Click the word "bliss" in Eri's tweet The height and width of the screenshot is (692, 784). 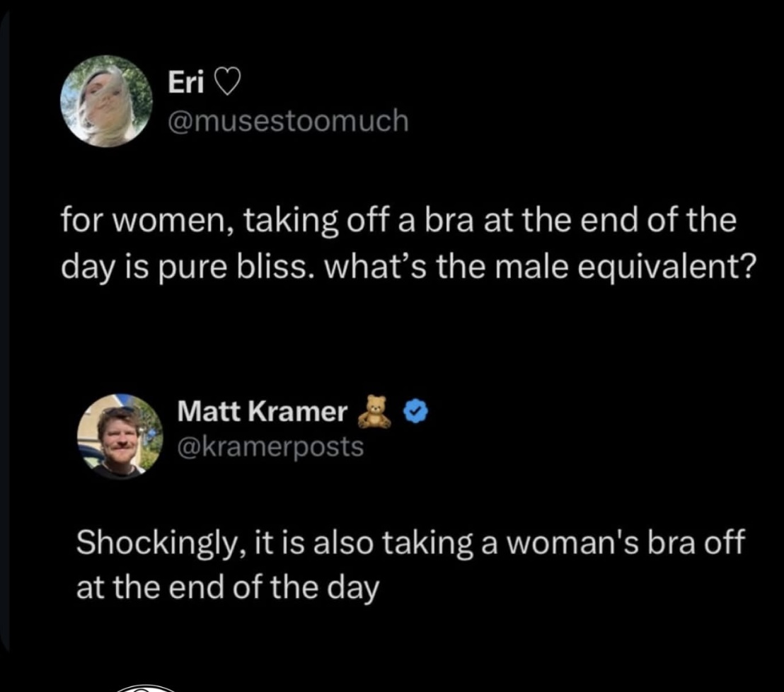point(276,267)
